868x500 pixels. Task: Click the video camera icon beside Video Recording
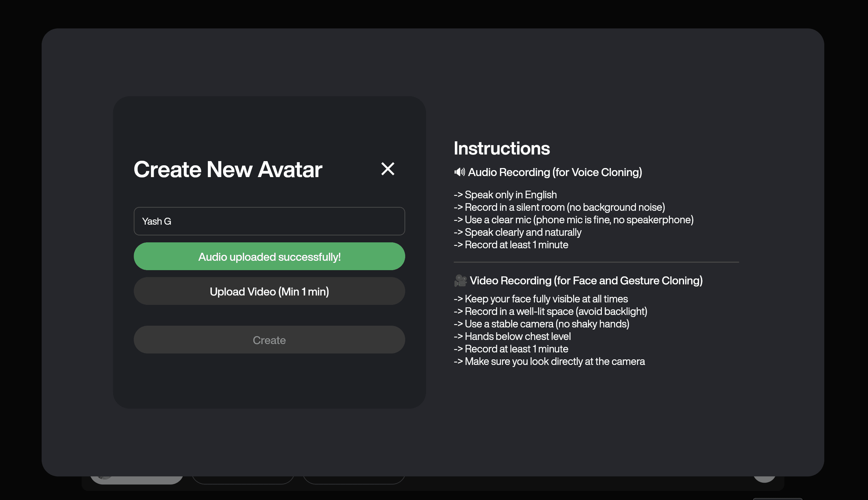[x=460, y=281]
